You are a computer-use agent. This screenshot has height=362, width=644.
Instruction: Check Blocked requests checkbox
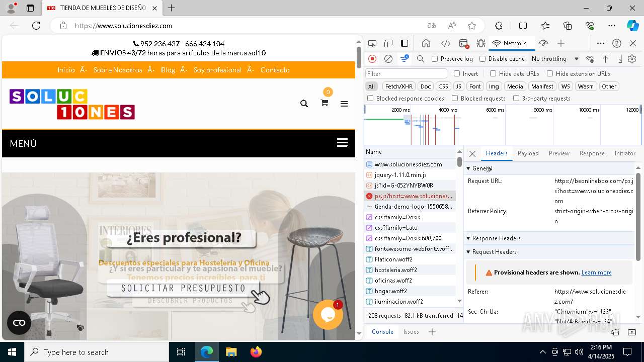455,99
